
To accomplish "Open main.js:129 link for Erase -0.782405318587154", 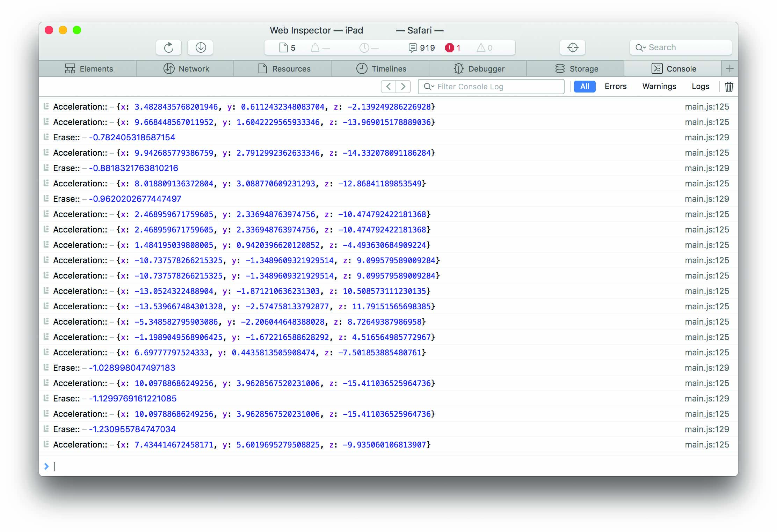I will (707, 138).
